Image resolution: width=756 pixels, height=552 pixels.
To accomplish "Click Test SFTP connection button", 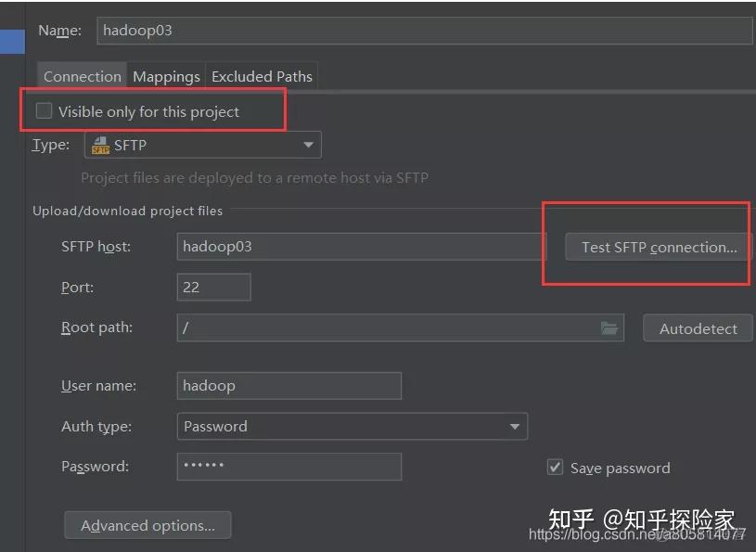I will pyautogui.click(x=659, y=247).
